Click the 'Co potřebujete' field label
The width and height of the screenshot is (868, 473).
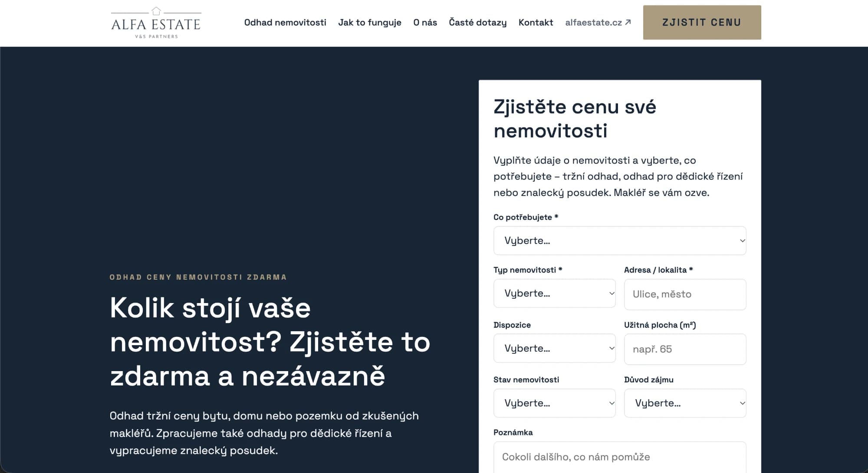point(526,217)
